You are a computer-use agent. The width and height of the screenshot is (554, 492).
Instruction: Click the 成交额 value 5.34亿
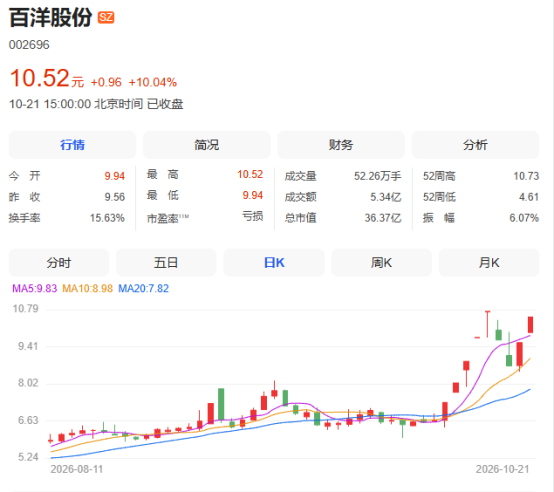(x=386, y=197)
